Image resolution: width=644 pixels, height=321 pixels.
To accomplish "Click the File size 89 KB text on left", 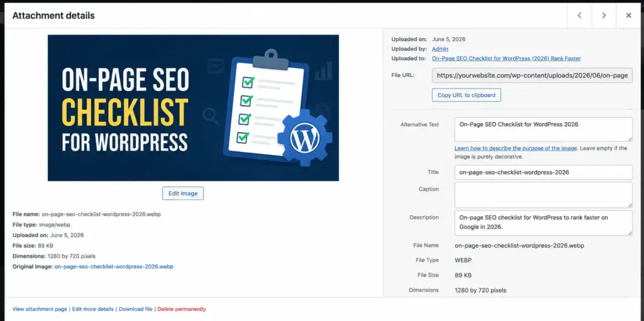I will 33,246.
